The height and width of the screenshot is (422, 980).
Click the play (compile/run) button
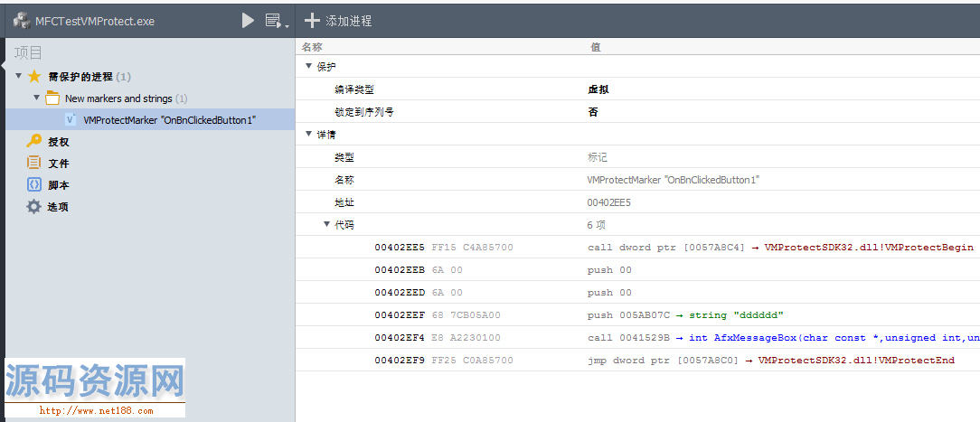click(248, 21)
